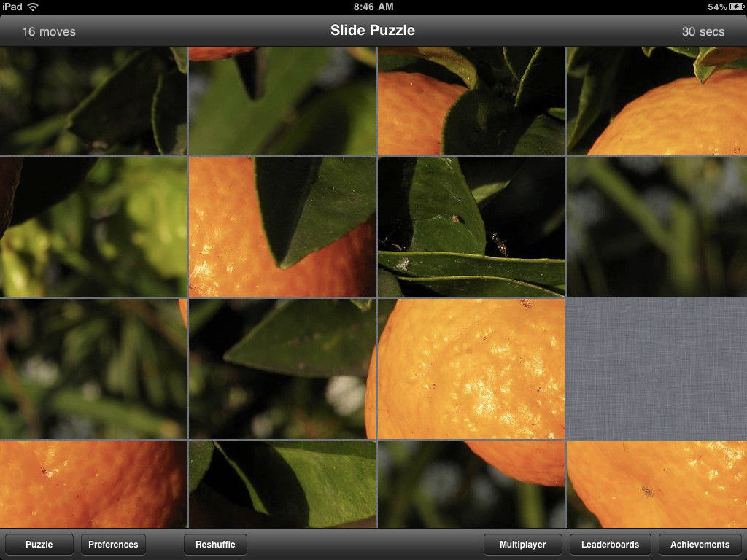Tap the "iPad" label in the status bar

pyautogui.click(x=12, y=7)
